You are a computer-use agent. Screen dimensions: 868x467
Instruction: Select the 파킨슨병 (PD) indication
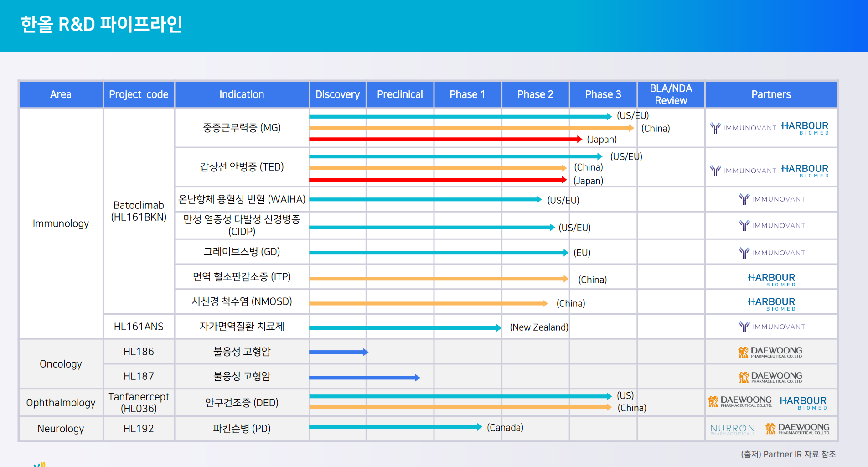click(242, 429)
